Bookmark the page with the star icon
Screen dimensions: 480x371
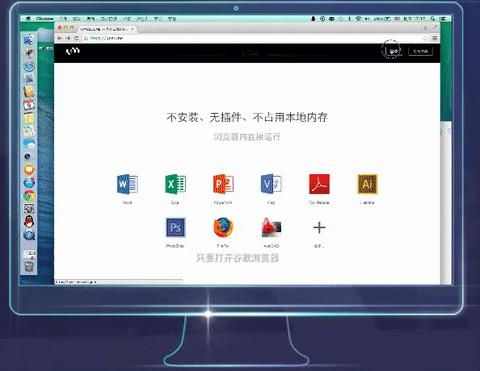coord(425,38)
